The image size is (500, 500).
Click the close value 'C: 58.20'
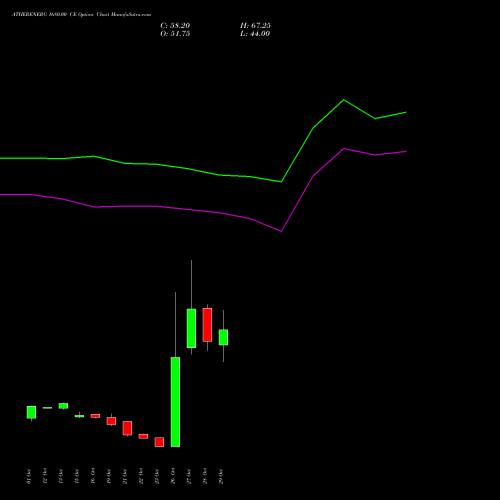[175, 26]
